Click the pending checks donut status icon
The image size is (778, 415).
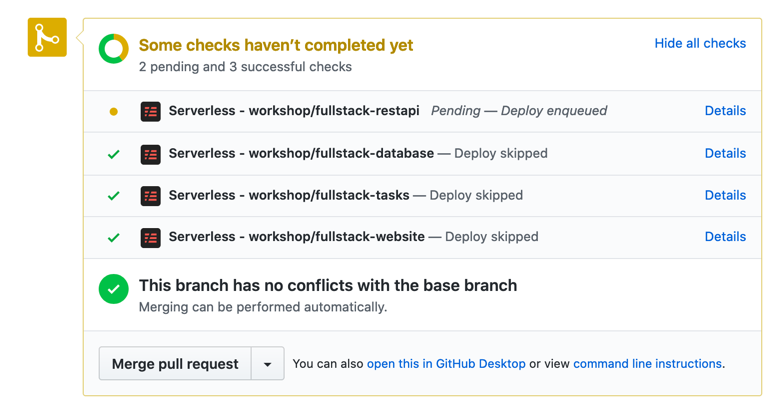click(114, 49)
